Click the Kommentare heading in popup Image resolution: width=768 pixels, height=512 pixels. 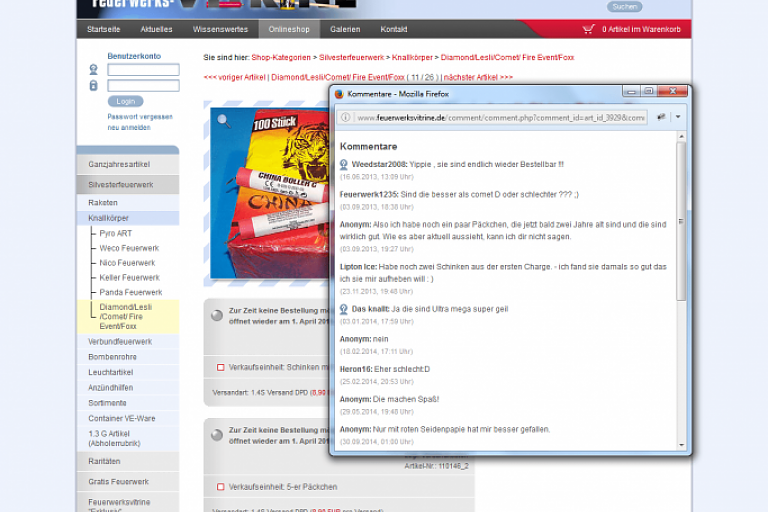(x=368, y=146)
